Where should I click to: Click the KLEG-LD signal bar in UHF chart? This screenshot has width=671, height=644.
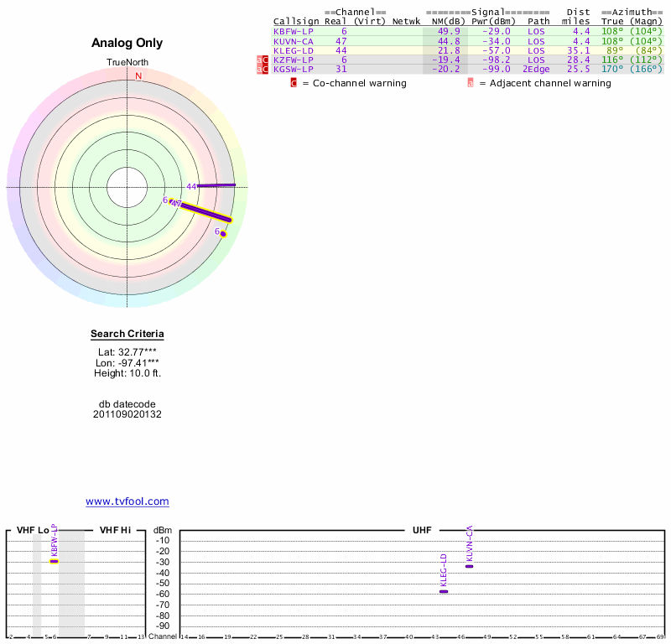[x=444, y=591]
